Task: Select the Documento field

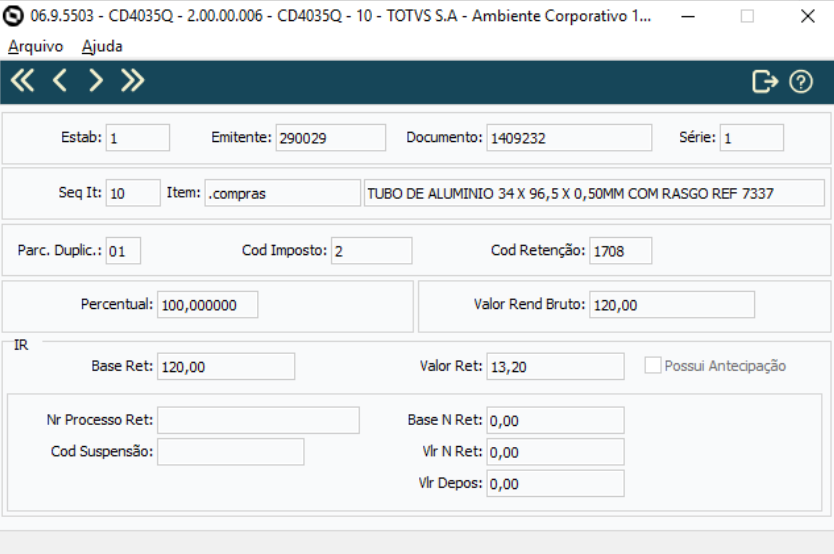Action: [568, 138]
